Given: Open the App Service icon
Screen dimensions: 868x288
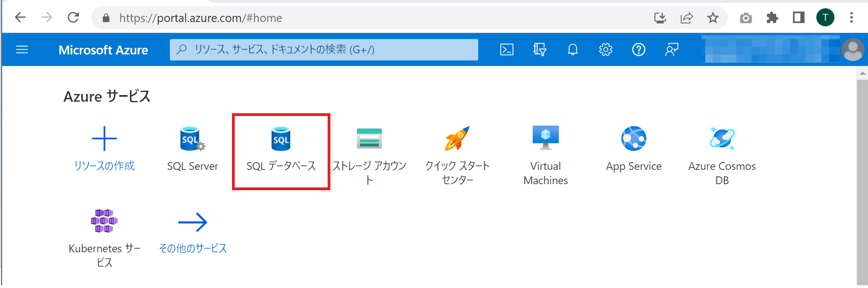Looking at the screenshot, I should point(634,139).
